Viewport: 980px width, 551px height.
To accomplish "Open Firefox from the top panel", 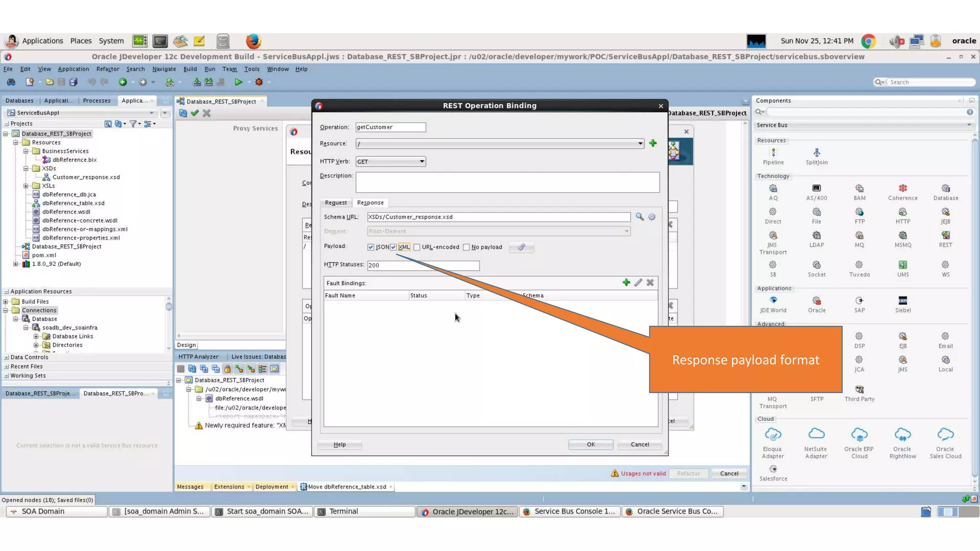I will (253, 41).
